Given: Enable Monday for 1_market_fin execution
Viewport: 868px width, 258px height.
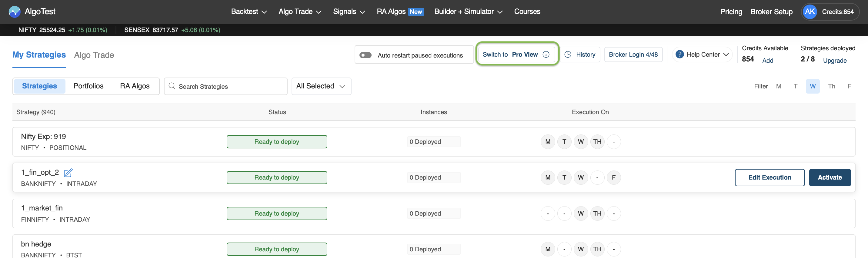Looking at the screenshot, I should (x=548, y=213).
